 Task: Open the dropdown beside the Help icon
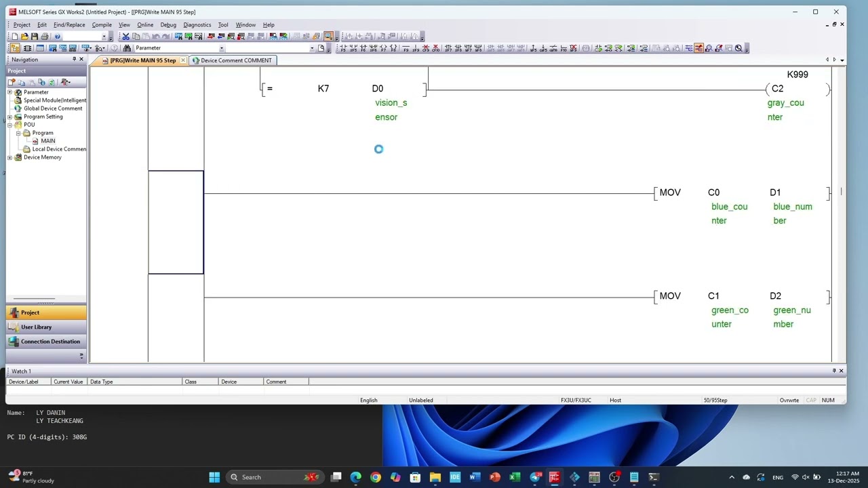(x=104, y=37)
